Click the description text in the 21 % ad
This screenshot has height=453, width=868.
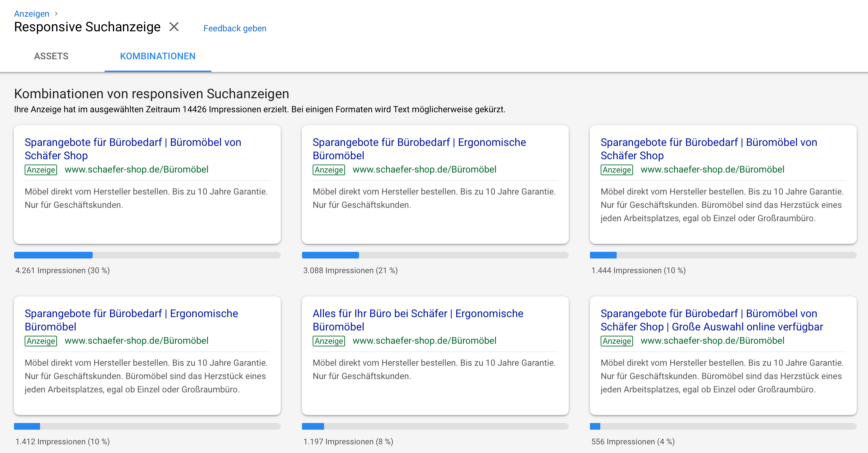434,198
